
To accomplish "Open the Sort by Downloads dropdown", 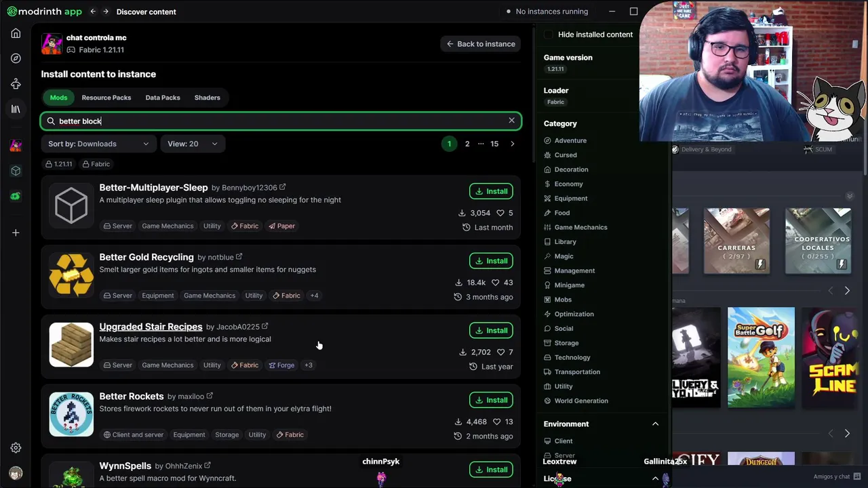I will [x=98, y=144].
